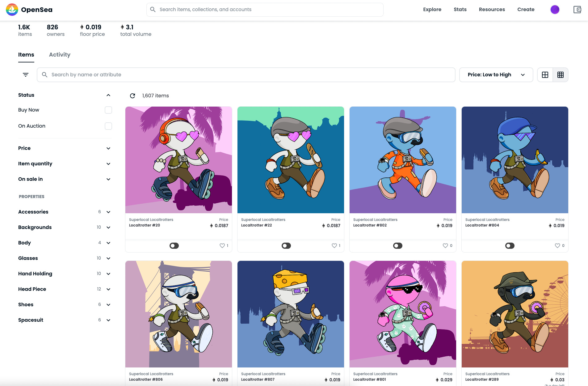This screenshot has height=386, width=588.
Task: Expand the Item quantity filter
Action: click(x=108, y=164)
